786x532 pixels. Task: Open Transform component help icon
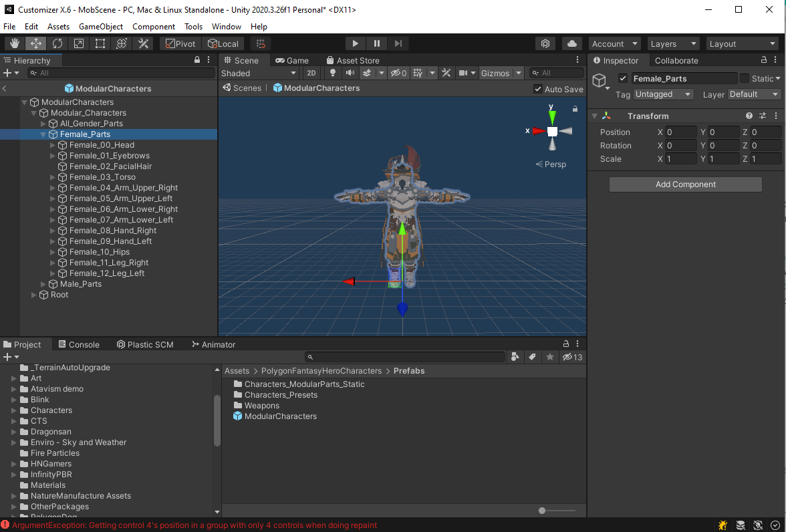pyautogui.click(x=749, y=116)
